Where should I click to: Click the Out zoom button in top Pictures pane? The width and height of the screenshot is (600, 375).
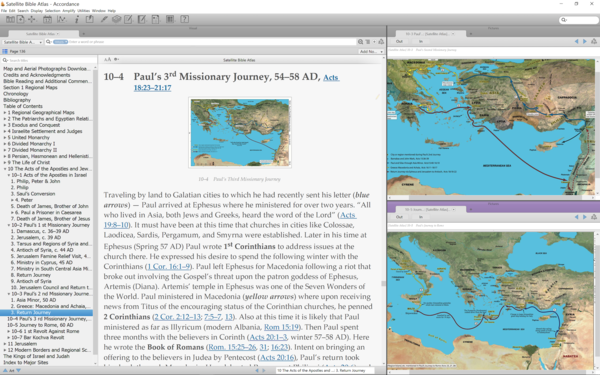point(399,41)
